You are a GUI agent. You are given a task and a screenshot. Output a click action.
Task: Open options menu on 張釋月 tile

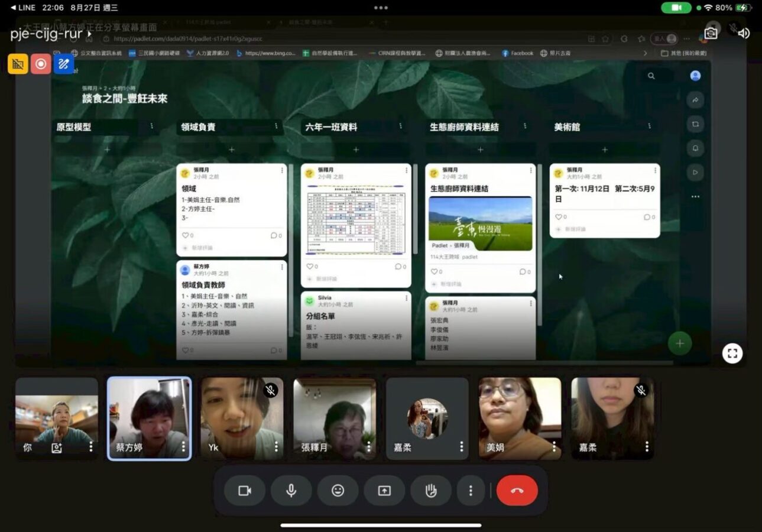click(368, 447)
